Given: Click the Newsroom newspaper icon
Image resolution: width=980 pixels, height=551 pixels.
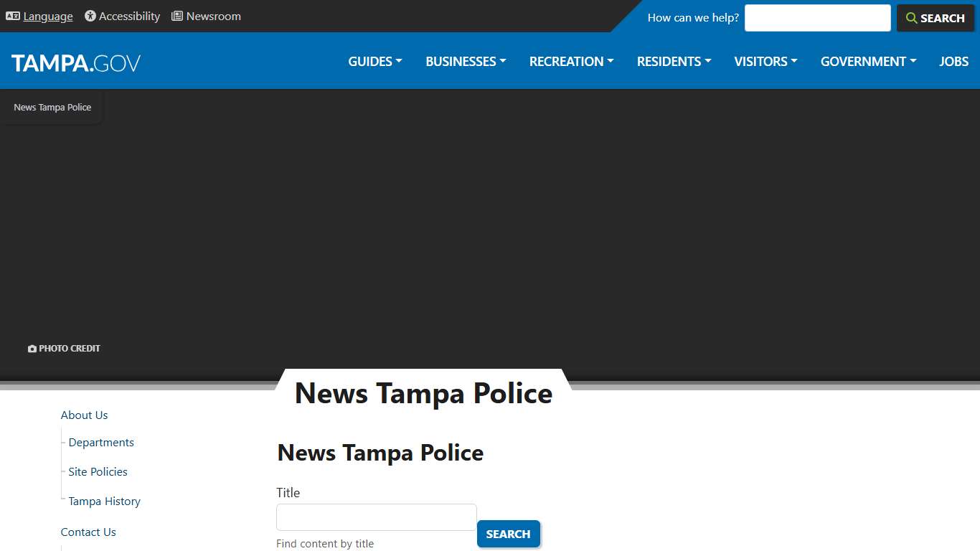Looking at the screenshot, I should point(176,16).
